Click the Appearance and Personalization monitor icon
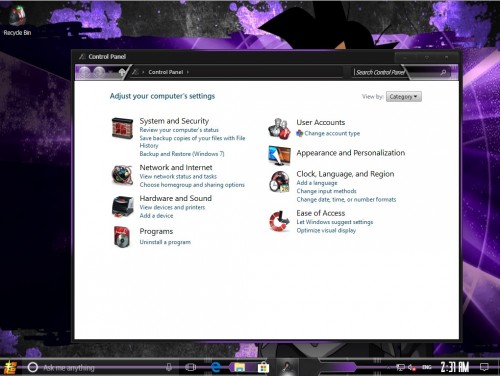Screen dimensions: 500x376 [x=279, y=155]
